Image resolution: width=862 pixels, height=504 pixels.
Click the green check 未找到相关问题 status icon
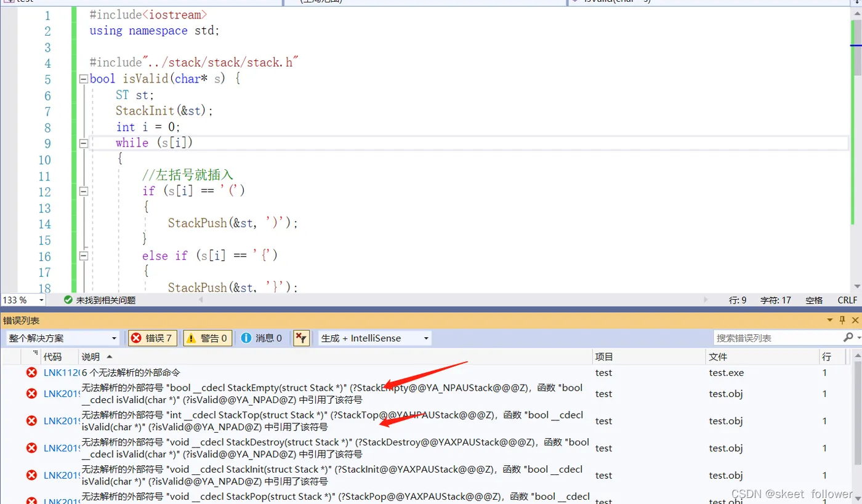tap(68, 300)
